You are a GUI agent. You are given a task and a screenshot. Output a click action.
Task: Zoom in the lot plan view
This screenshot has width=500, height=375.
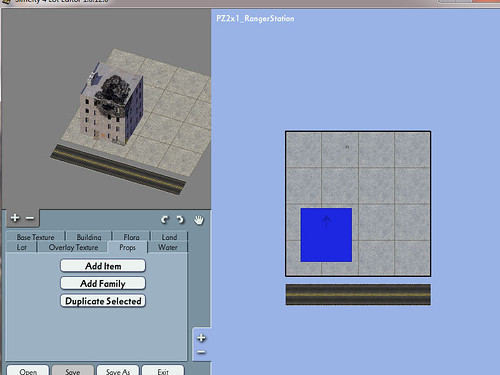tap(201, 338)
